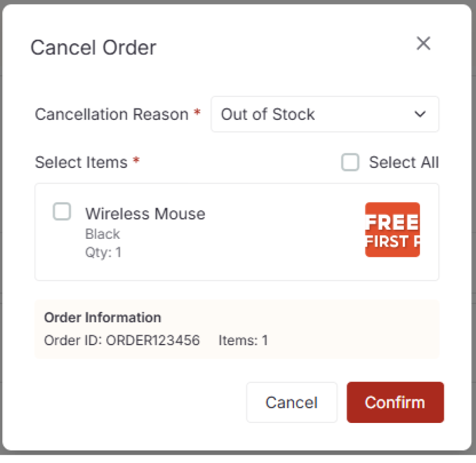Toggle selection of the Black Wireless Mouse
This screenshot has width=476, height=463.
(62, 212)
